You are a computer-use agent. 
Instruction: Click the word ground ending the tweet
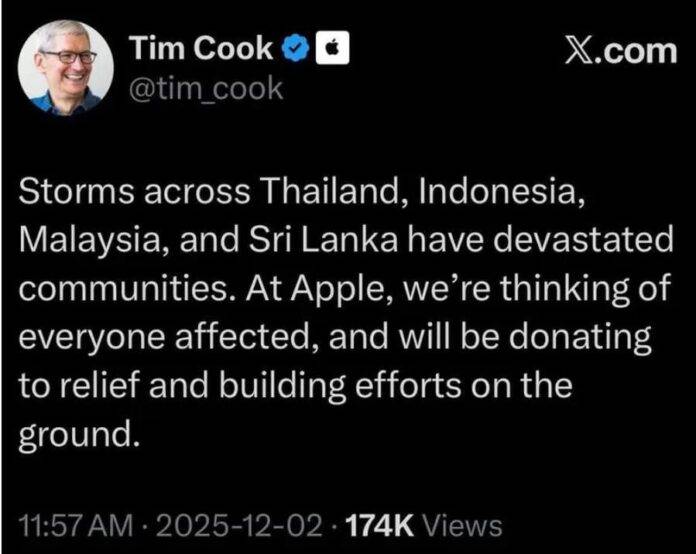click(75, 434)
